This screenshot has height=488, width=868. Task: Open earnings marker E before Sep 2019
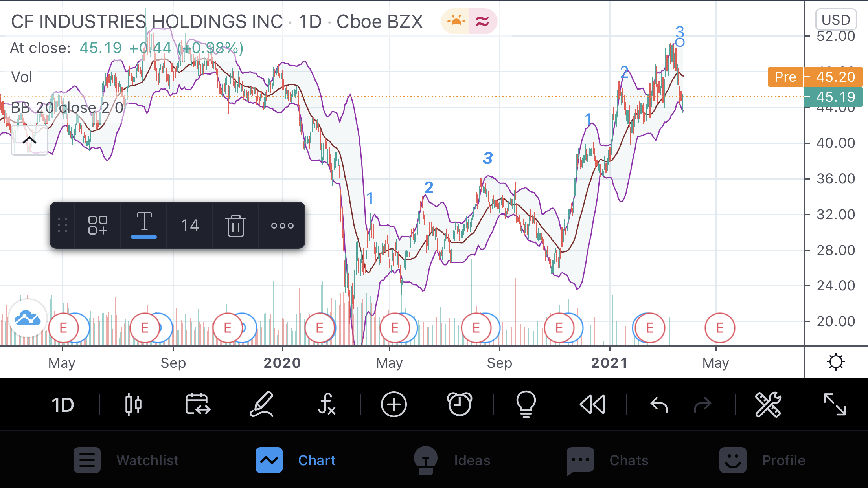click(x=145, y=328)
